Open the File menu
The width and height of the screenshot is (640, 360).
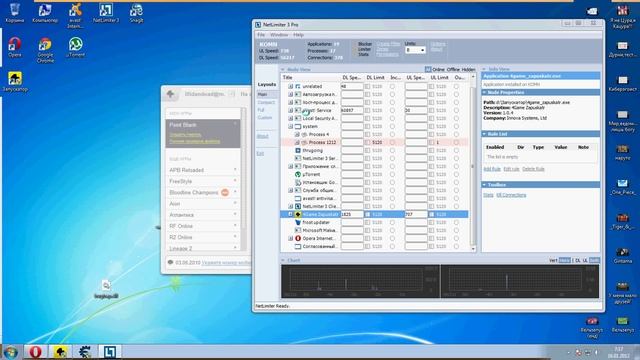coord(261,35)
